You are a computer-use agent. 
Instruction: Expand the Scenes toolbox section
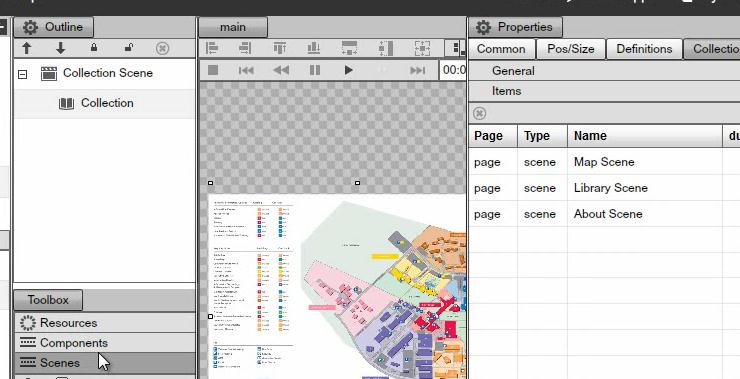click(x=104, y=362)
